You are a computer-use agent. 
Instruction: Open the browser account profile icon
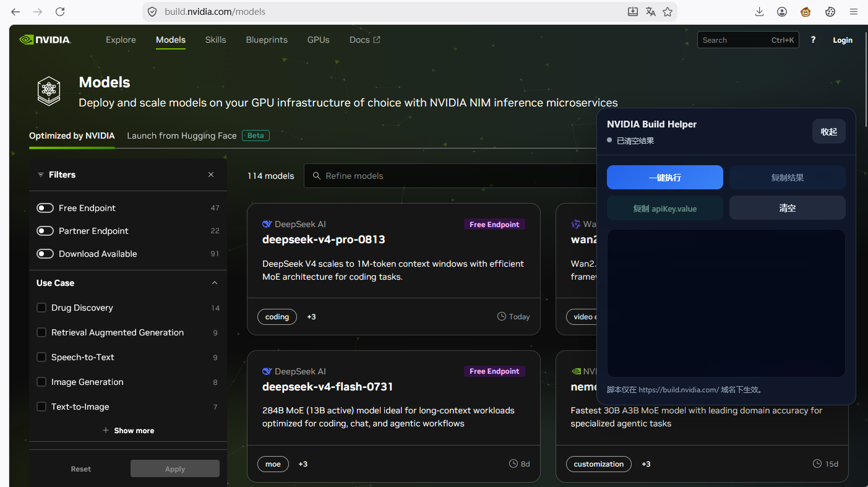pos(782,12)
